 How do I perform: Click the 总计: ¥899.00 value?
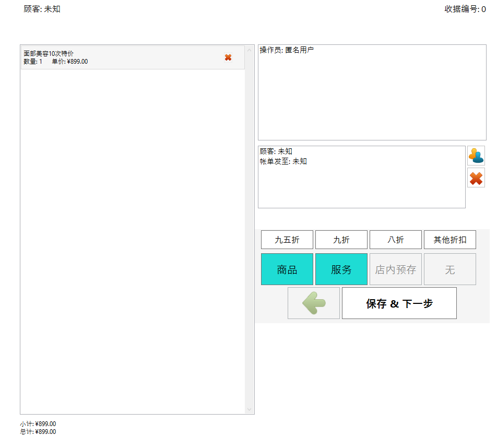38,432
